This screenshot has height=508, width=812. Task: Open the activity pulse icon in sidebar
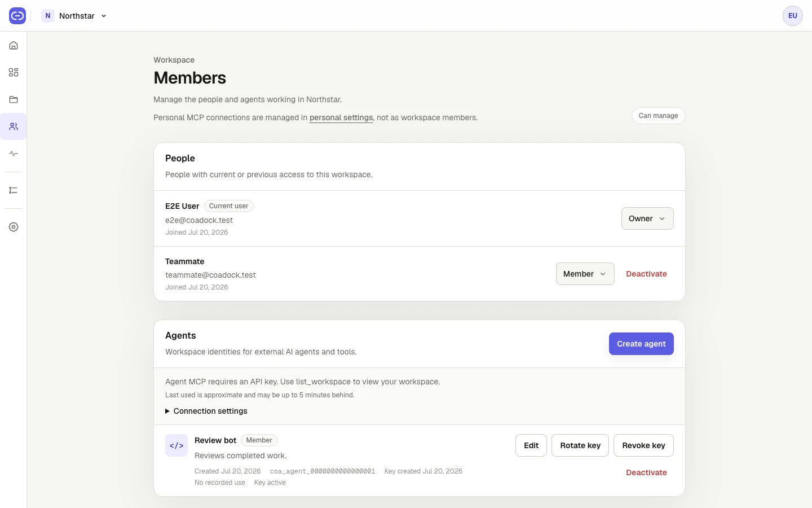pyautogui.click(x=14, y=154)
